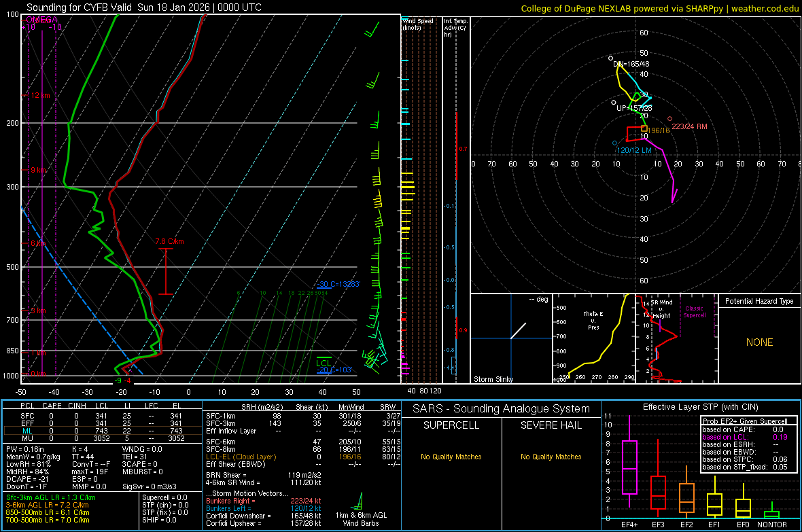Click the 'Theta-E v. Pres' plot title
Image resolution: width=802 pixels, height=532 pixels.
pos(593,321)
